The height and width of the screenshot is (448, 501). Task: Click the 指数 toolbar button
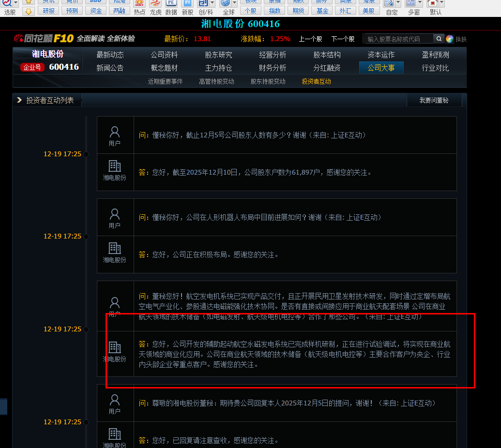274,11
